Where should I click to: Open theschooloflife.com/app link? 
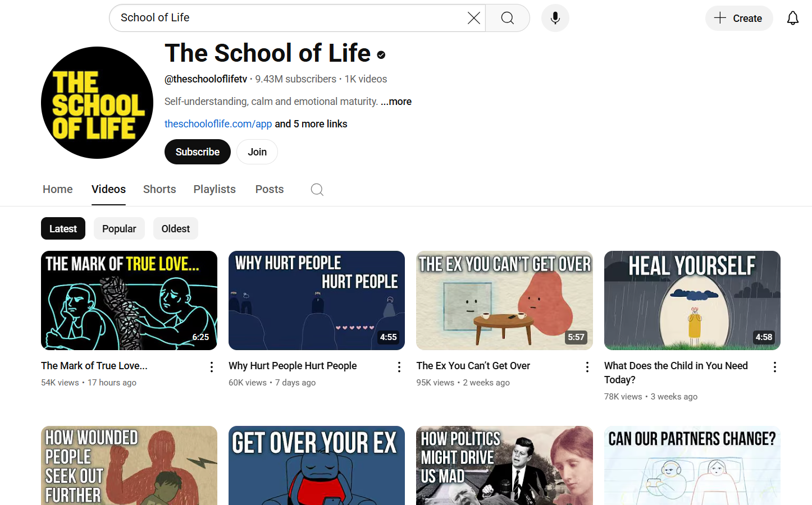[218, 123]
